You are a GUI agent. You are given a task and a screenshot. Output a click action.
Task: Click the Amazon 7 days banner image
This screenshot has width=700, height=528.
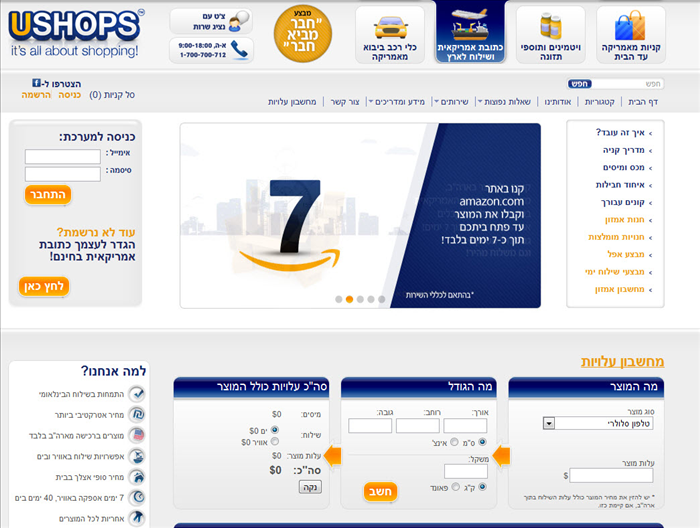click(360, 216)
